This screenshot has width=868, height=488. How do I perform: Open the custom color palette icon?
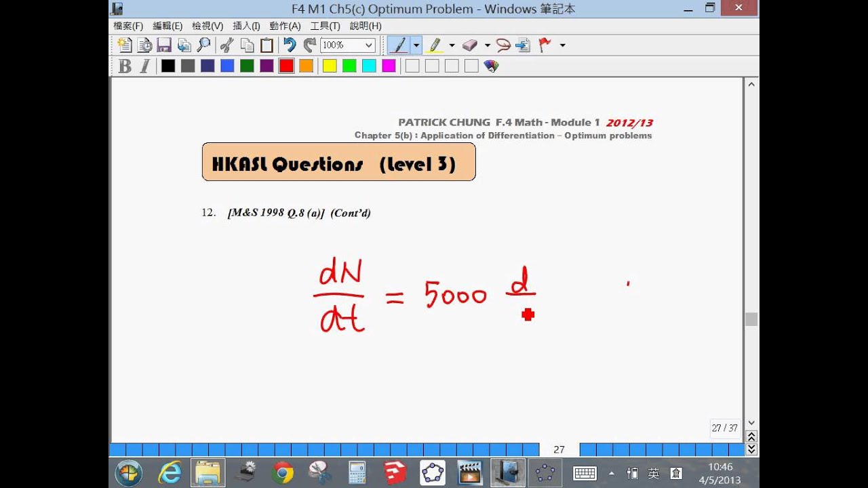tap(491, 66)
